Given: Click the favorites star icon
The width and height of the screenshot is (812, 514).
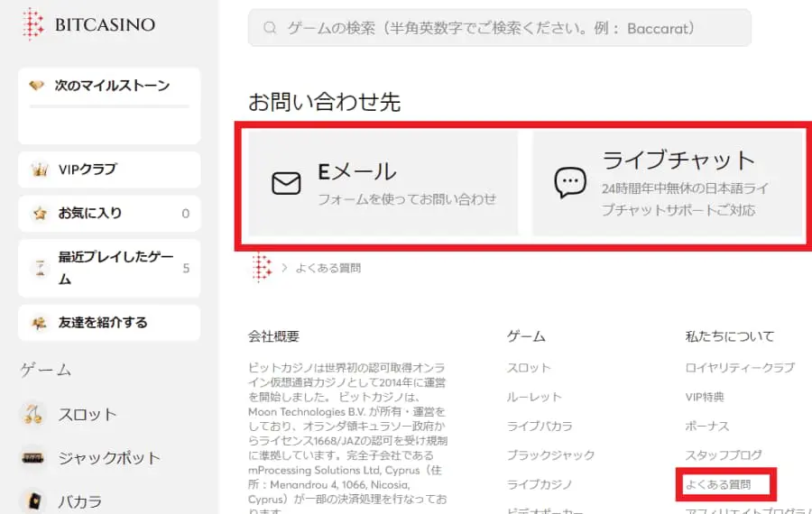Looking at the screenshot, I should click(x=40, y=213).
